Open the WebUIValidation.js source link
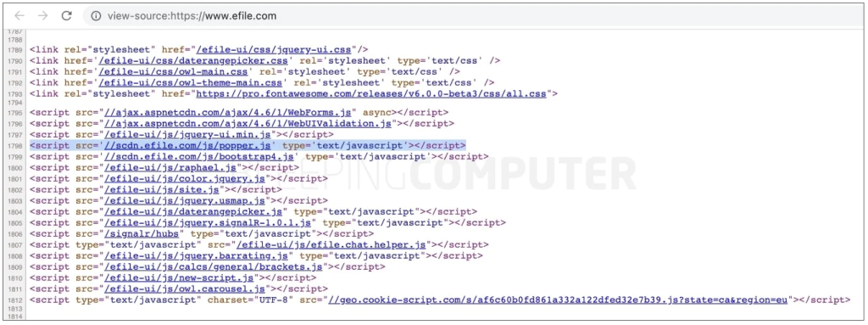 pyautogui.click(x=248, y=123)
